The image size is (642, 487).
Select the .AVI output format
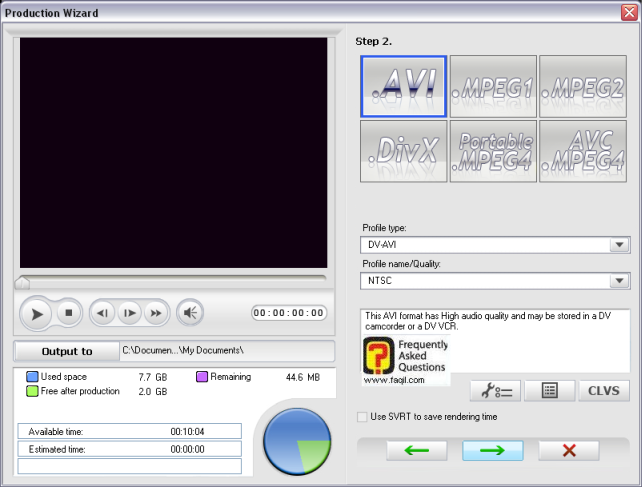404,86
